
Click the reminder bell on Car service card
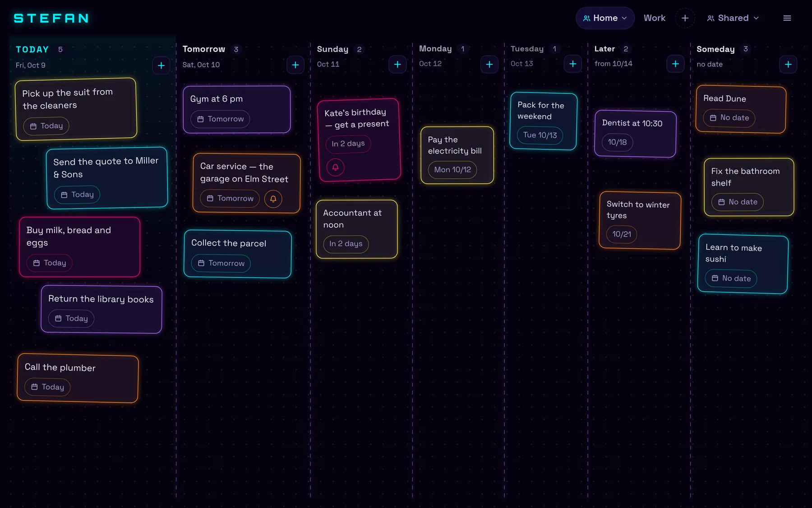pyautogui.click(x=273, y=199)
